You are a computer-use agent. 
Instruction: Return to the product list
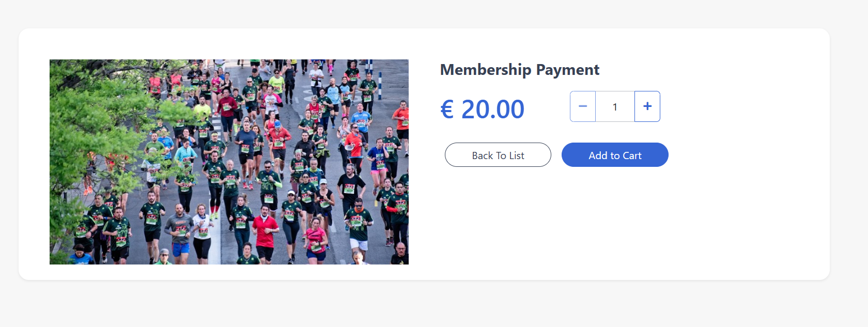498,155
